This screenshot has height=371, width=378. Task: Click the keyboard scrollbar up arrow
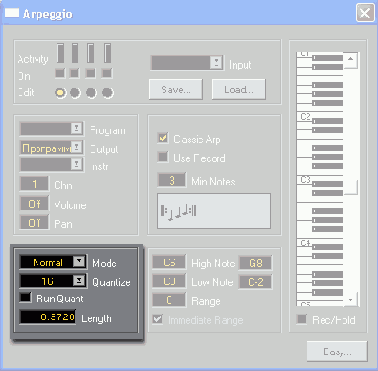(x=350, y=59)
